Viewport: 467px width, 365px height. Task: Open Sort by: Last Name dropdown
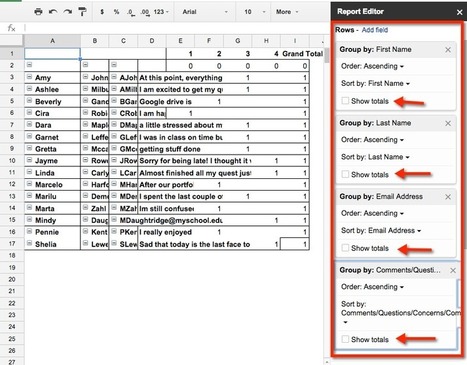[x=375, y=157]
